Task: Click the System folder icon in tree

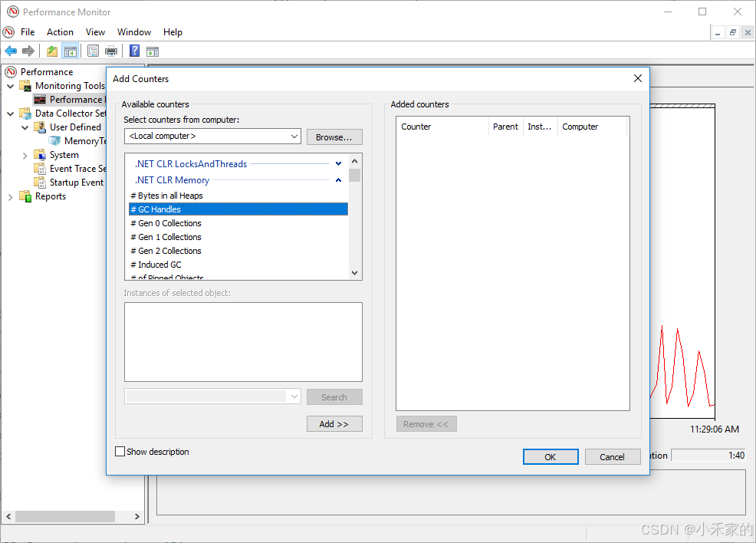Action: point(40,155)
